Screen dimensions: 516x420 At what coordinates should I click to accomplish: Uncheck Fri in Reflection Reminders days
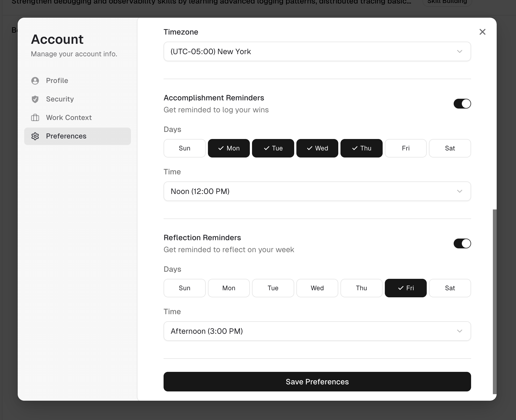pos(406,288)
